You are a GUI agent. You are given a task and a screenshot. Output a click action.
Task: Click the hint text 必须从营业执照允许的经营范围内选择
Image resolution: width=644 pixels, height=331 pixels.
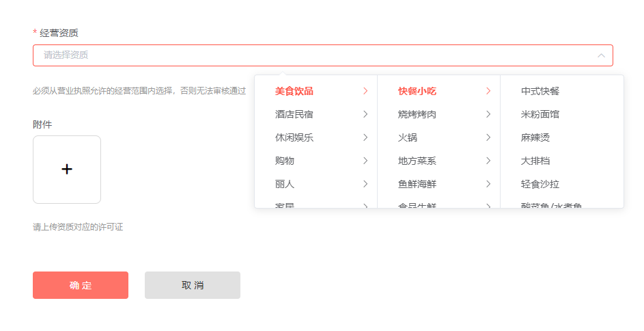click(x=102, y=91)
